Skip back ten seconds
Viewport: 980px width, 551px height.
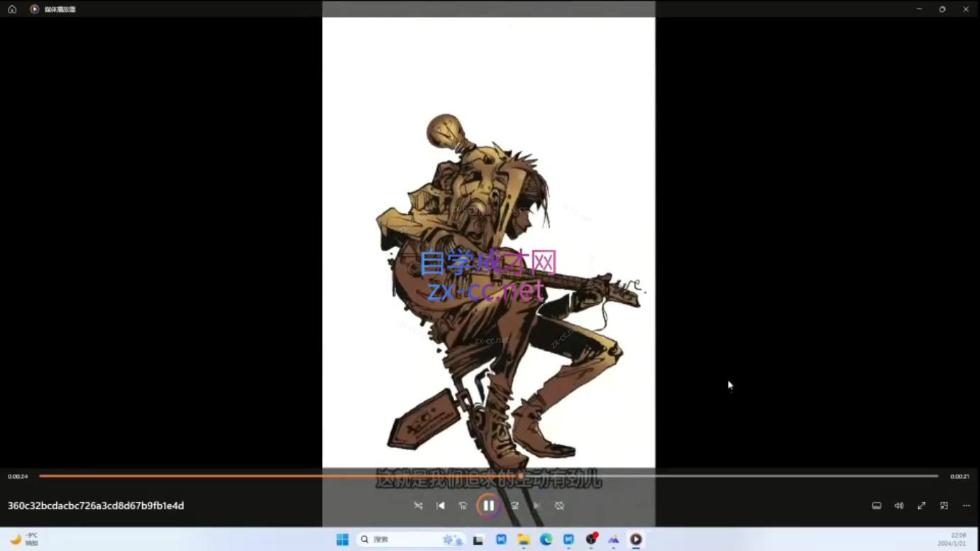click(x=463, y=506)
